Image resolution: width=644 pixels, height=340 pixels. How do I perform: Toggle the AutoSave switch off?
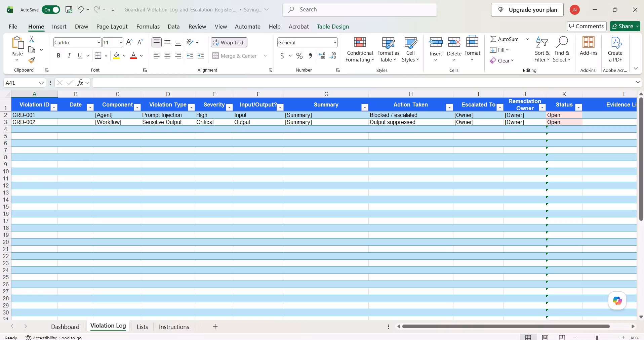click(51, 10)
